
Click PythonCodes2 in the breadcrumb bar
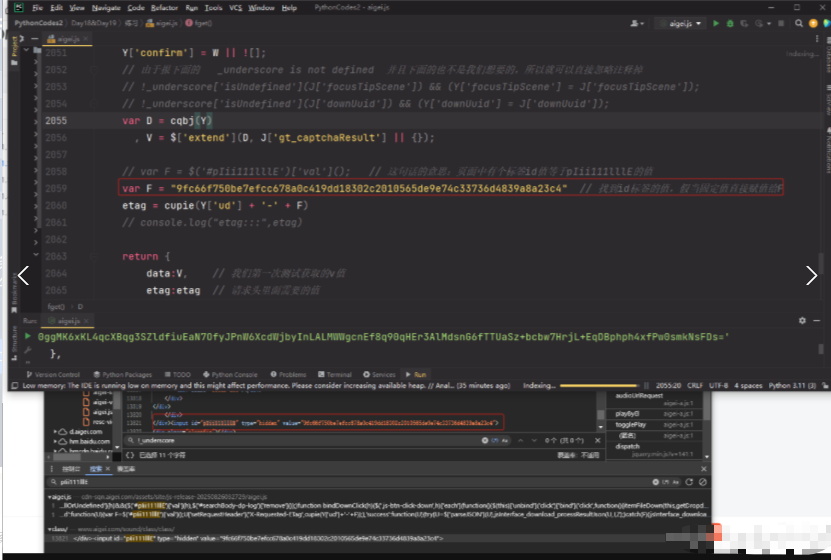38,23
